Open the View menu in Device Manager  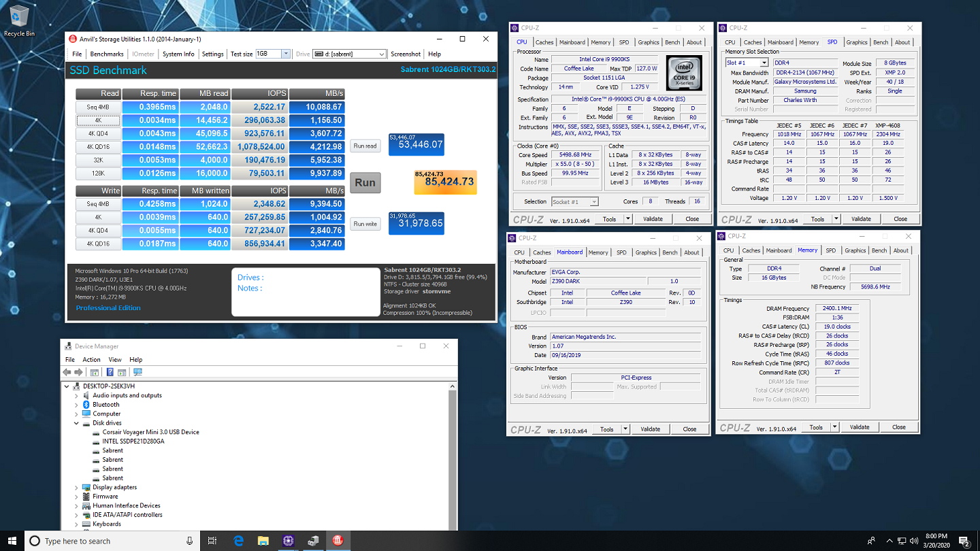point(115,359)
